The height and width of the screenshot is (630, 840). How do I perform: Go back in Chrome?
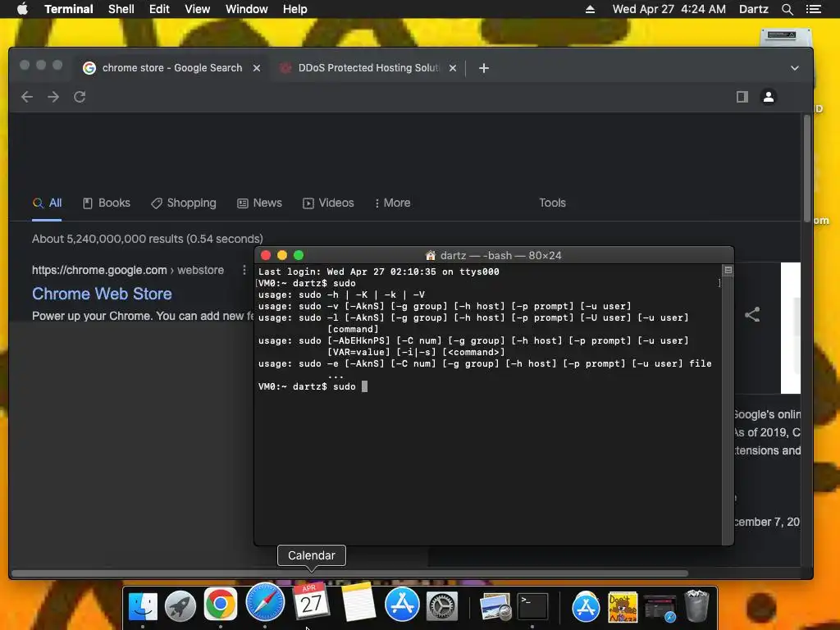(27, 97)
